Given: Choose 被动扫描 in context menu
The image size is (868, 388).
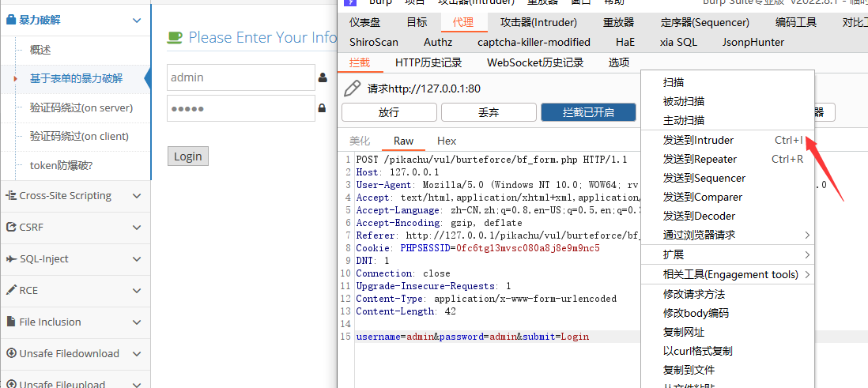Looking at the screenshot, I should 727,101.
